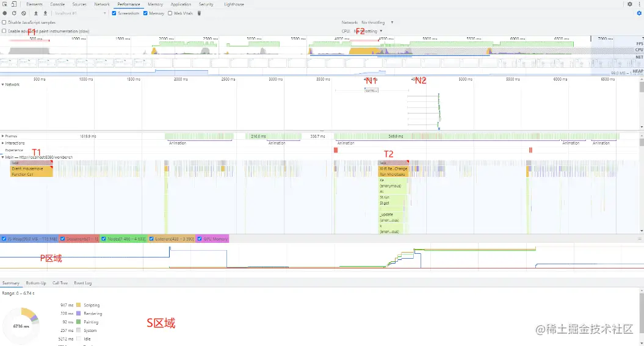The width and height of the screenshot is (644, 346).
Task: Click the layout shift marker near 5700 ms
Action: coord(530,150)
